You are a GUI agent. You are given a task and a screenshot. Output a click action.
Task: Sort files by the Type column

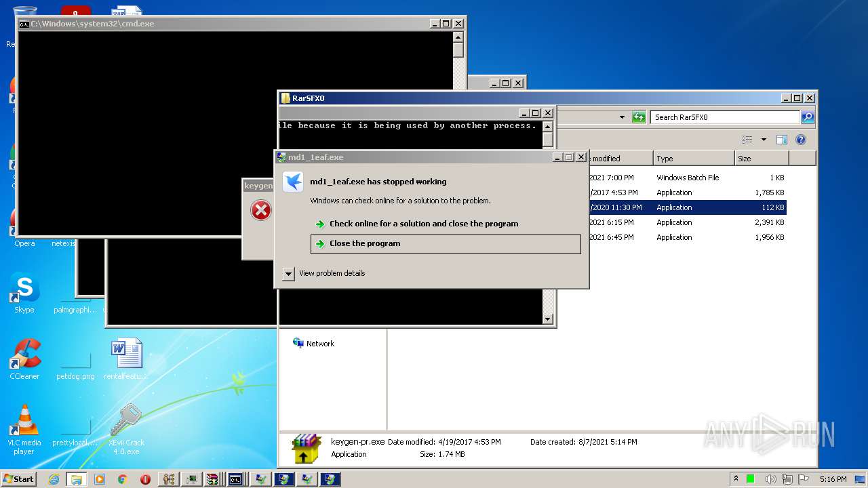click(x=694, y=159)
